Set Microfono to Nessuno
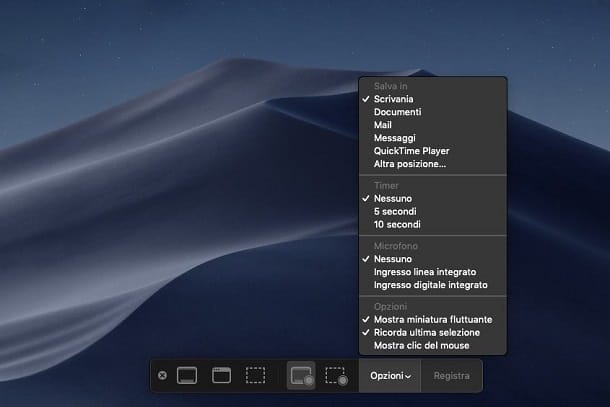Image resolution: width=610 pixels, height=407 pixels. 433,259
